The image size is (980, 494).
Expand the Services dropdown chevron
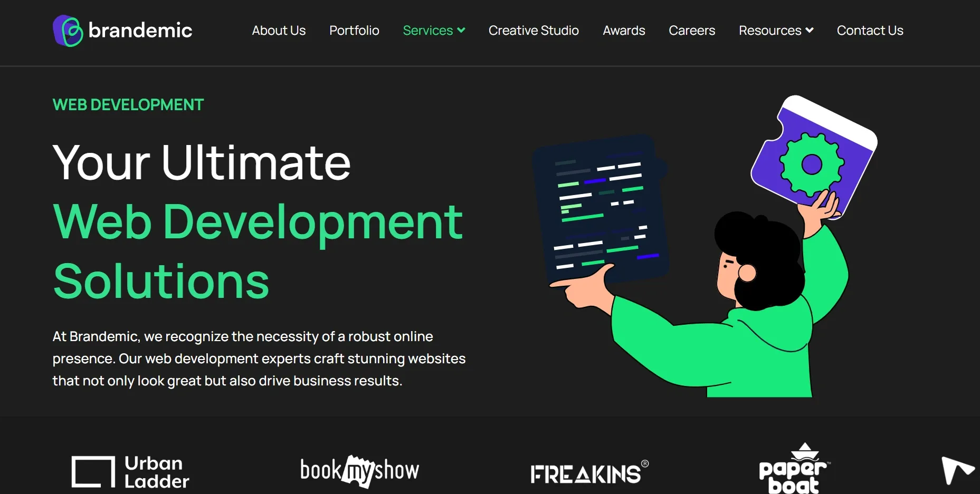point(461,31)
